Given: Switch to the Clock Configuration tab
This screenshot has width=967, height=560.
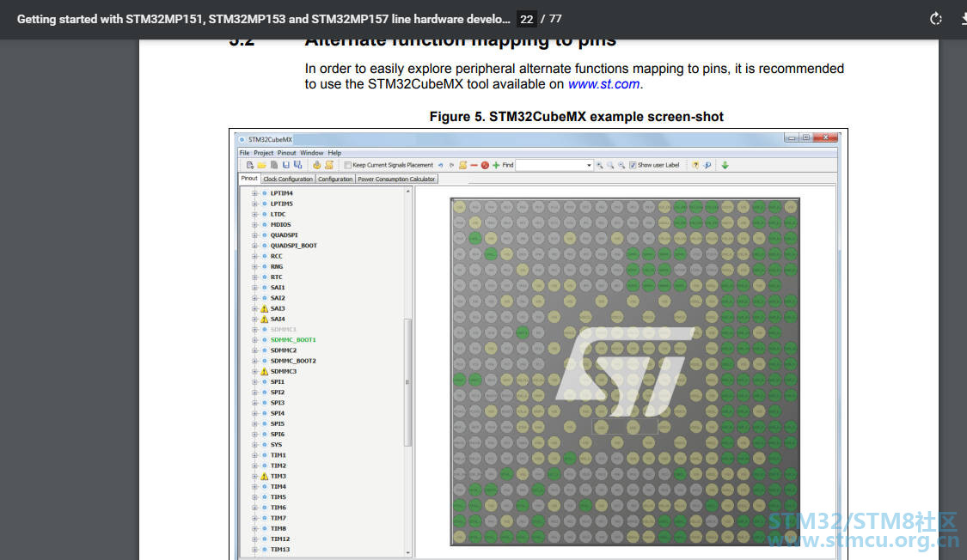Looking at the screenshot, I should (288, 180).
